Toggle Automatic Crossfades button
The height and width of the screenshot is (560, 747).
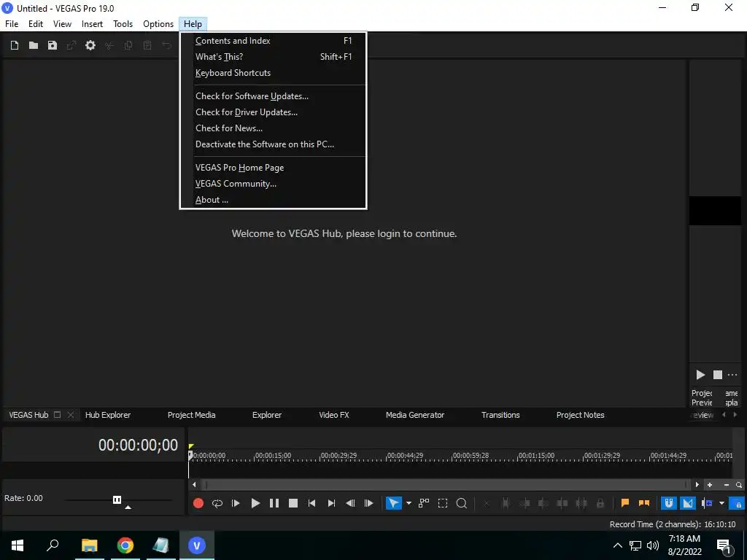[x=687, y=503]
